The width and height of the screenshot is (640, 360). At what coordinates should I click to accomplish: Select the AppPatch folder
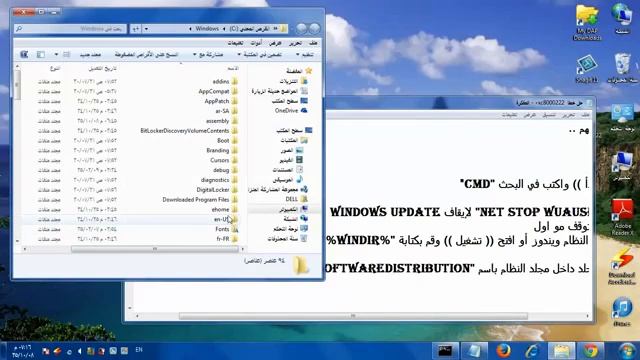pyautogui.click(x=221, y=101)
